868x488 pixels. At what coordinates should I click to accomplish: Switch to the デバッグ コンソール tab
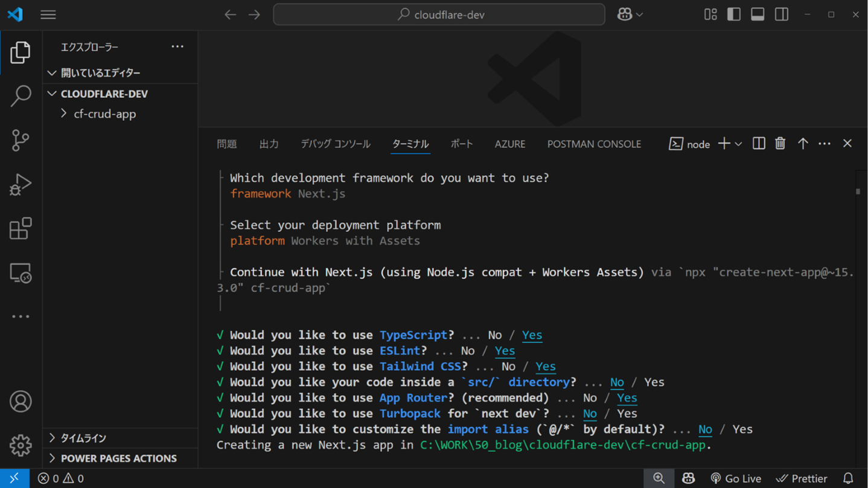[x=336, y=144]
